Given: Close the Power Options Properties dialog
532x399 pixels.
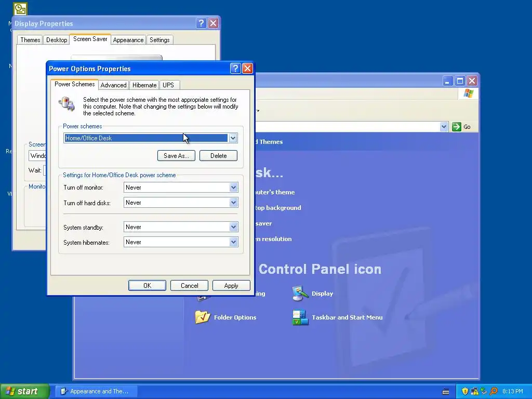Looking at the screenshot, I should pyautogui.click(x=247, y=69).
